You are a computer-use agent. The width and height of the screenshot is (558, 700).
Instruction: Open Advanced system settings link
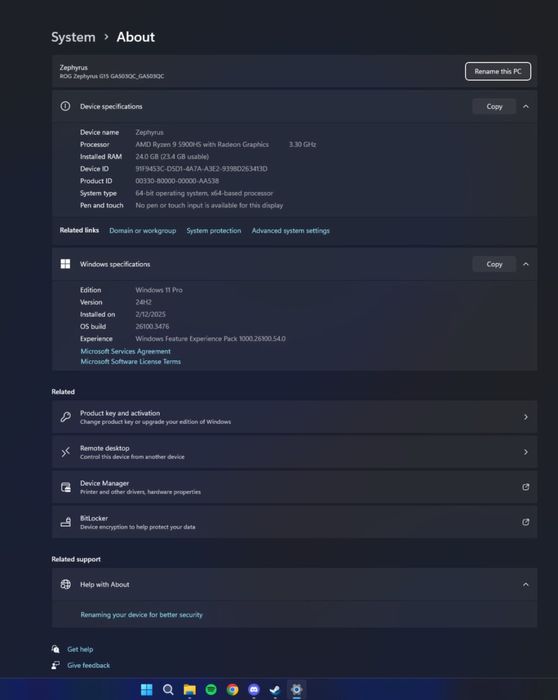point(291,230)
